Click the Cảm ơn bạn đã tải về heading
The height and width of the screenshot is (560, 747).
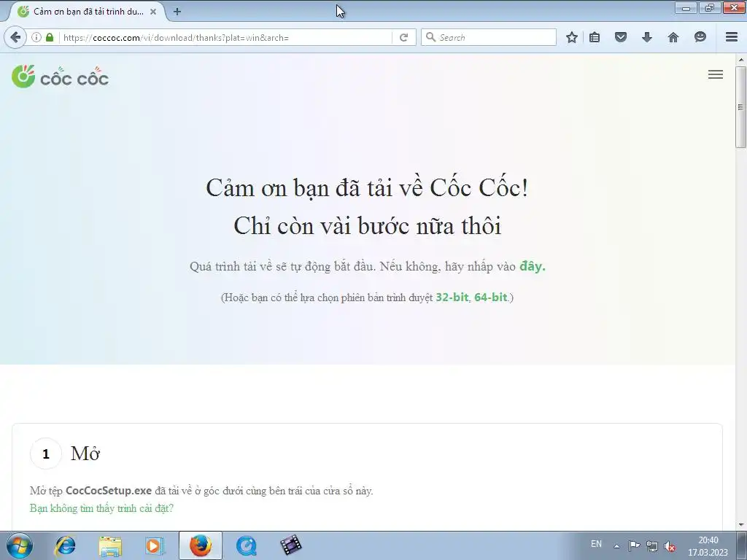click(x=367, y=187)
